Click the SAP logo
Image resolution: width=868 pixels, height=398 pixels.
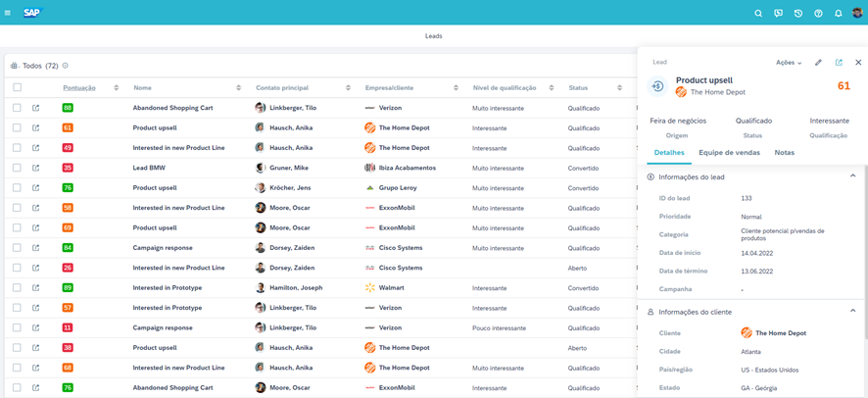(33, 13)
